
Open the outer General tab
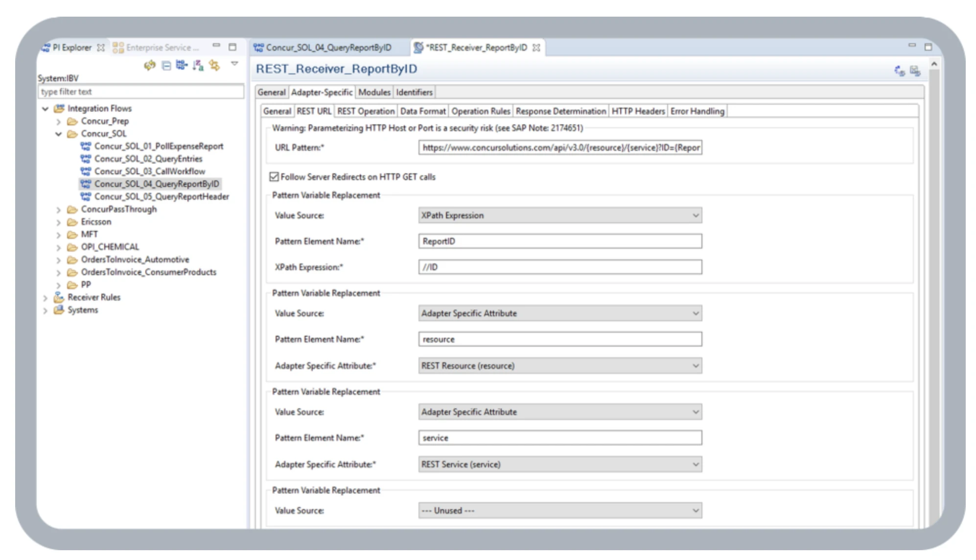(271, 92)
